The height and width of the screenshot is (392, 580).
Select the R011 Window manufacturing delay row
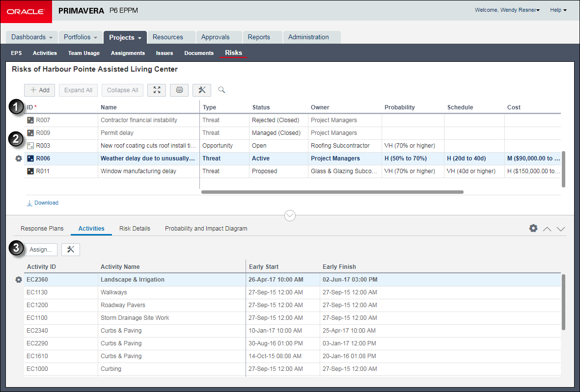pos(138,171)
